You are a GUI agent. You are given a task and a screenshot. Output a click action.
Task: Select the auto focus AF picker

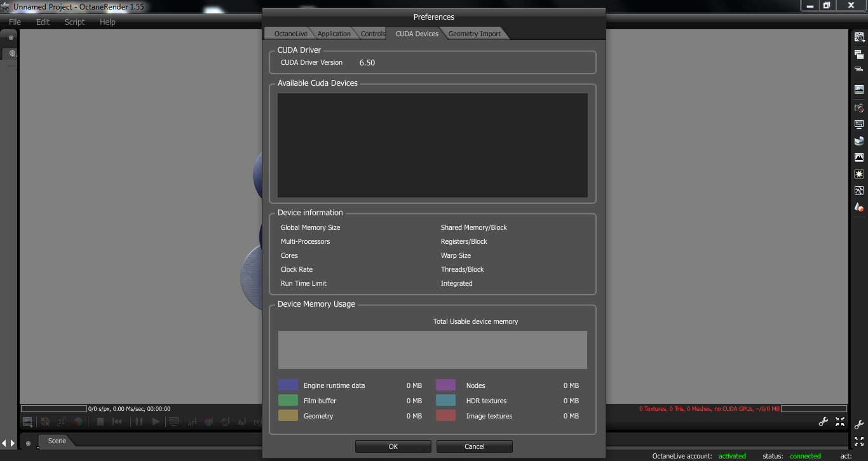192,422
